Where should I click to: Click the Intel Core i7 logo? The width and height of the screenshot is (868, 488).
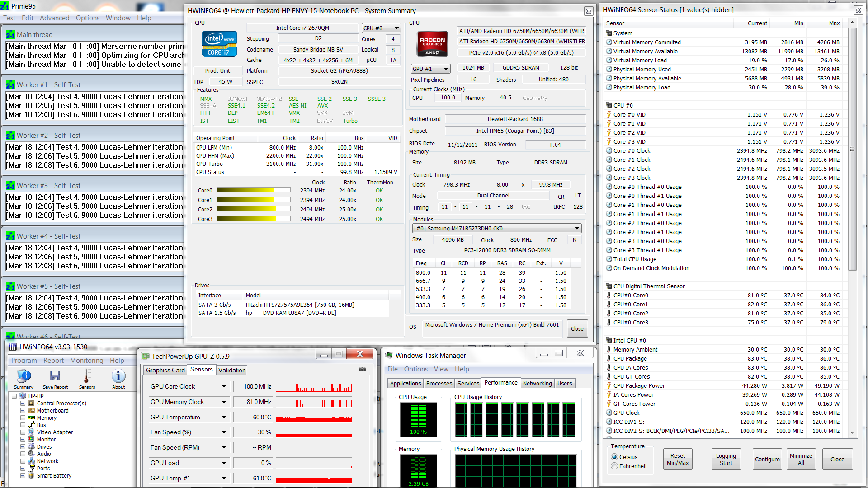(x=219, y=44)
